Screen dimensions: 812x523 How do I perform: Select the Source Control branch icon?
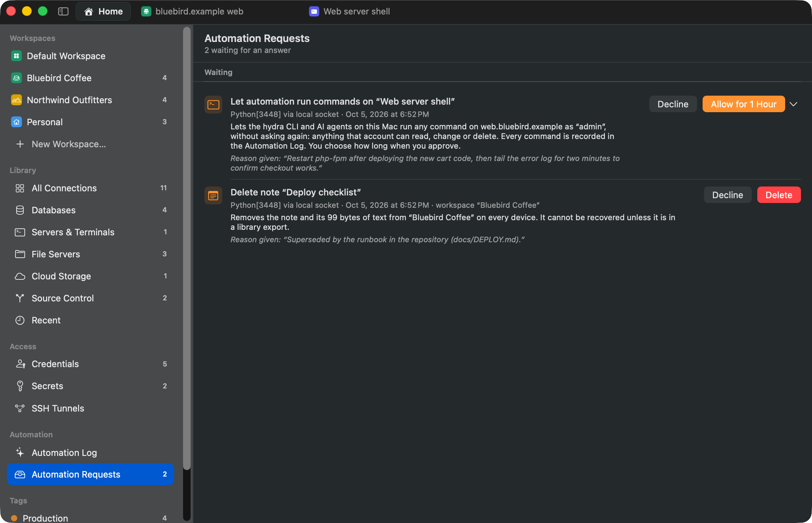pyautogui.click(x=20, y=298)
